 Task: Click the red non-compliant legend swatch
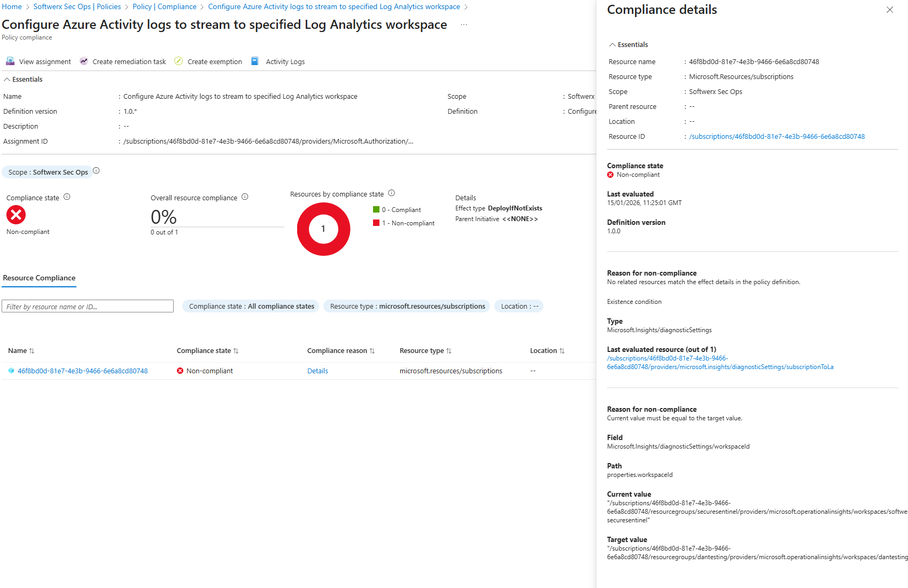pyautogui.click(x=376, y=223)
